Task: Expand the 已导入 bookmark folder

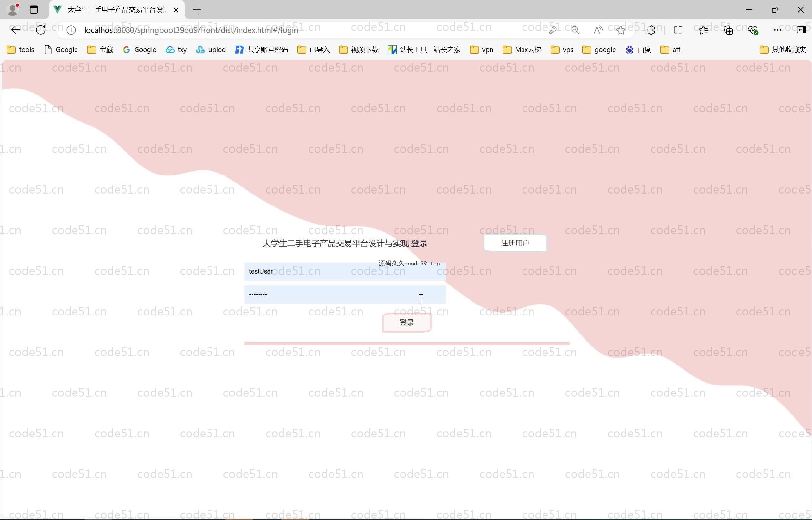Action: [313, 50]
